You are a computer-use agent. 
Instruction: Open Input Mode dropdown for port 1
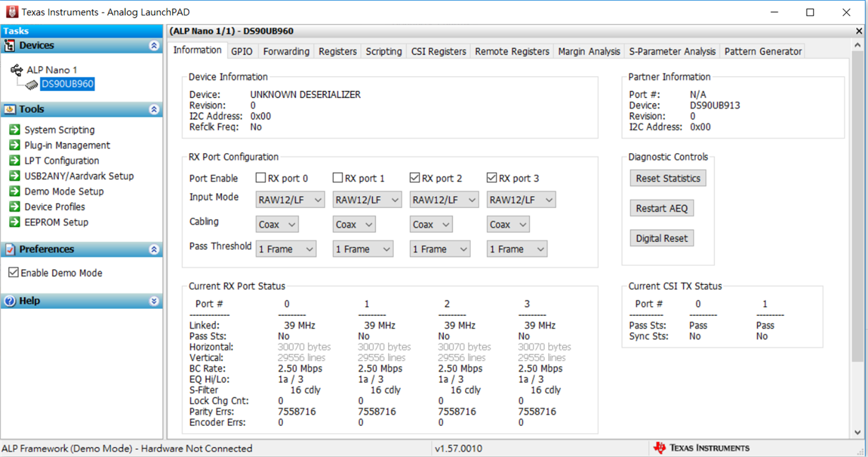coord(367,200)
